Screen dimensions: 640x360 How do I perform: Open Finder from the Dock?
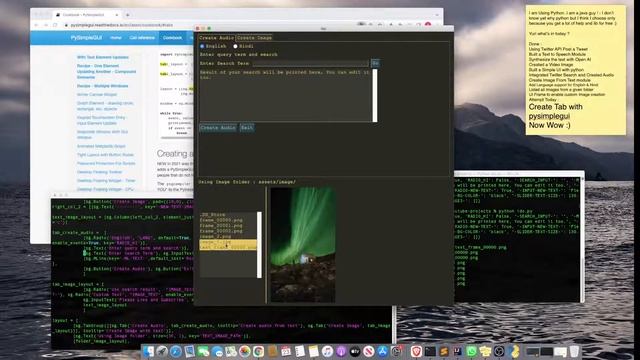pos(148,351)
